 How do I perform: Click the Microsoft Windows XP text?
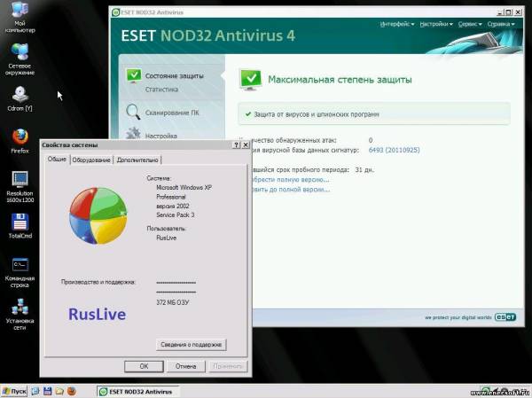(184, 187)
